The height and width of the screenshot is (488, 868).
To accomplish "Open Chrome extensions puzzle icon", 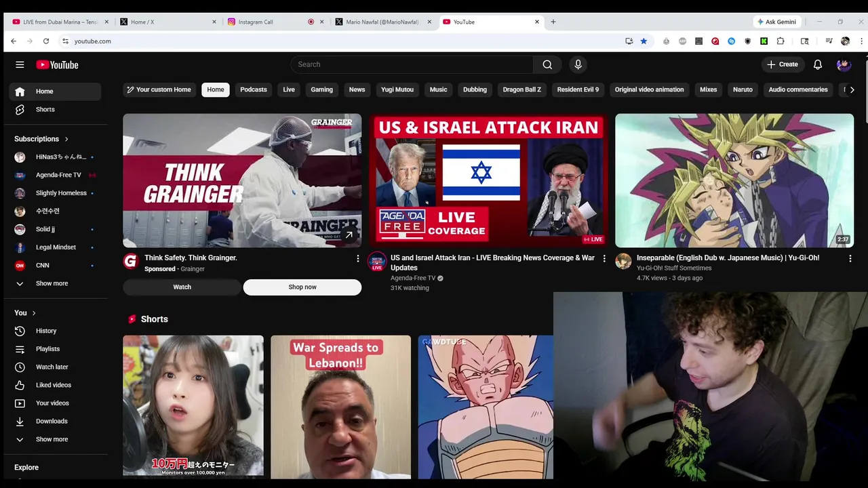I will 781,41.
